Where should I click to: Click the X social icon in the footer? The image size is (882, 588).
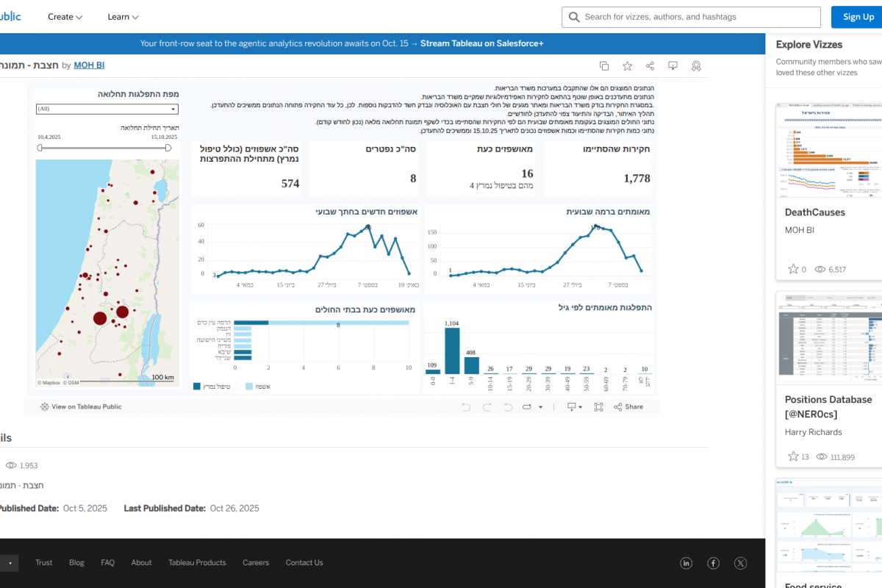point(740,563)
